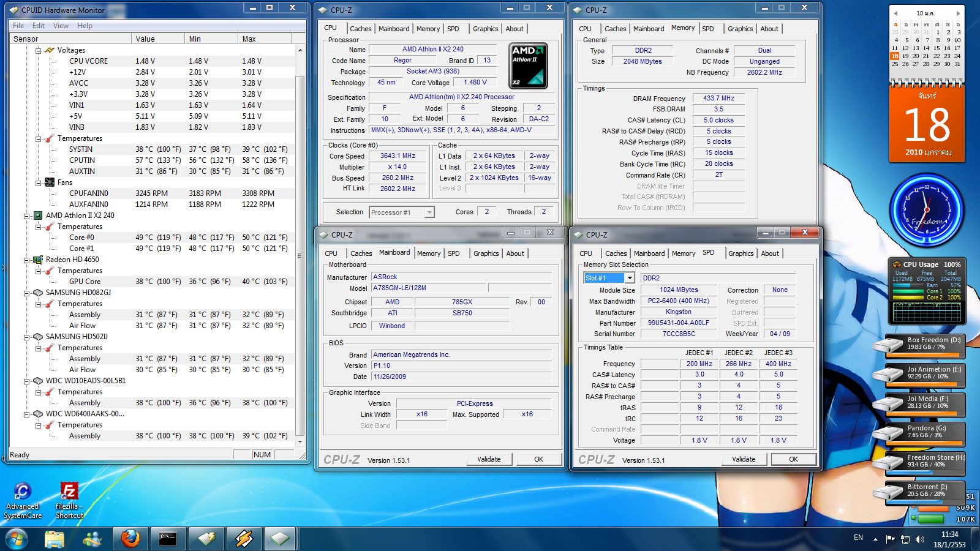Click the SAMSUNG HD082GJ drive icon

tap(38, 293)
